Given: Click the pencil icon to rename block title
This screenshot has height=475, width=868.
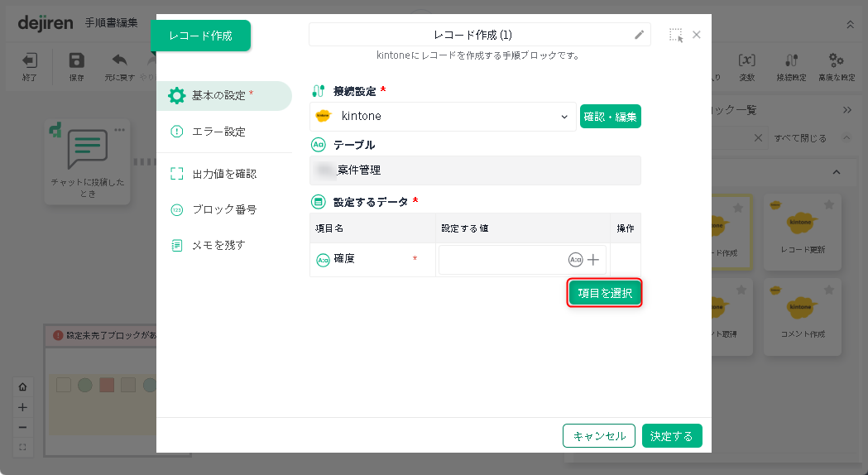Looking at the screenshot, I should 639,35.
